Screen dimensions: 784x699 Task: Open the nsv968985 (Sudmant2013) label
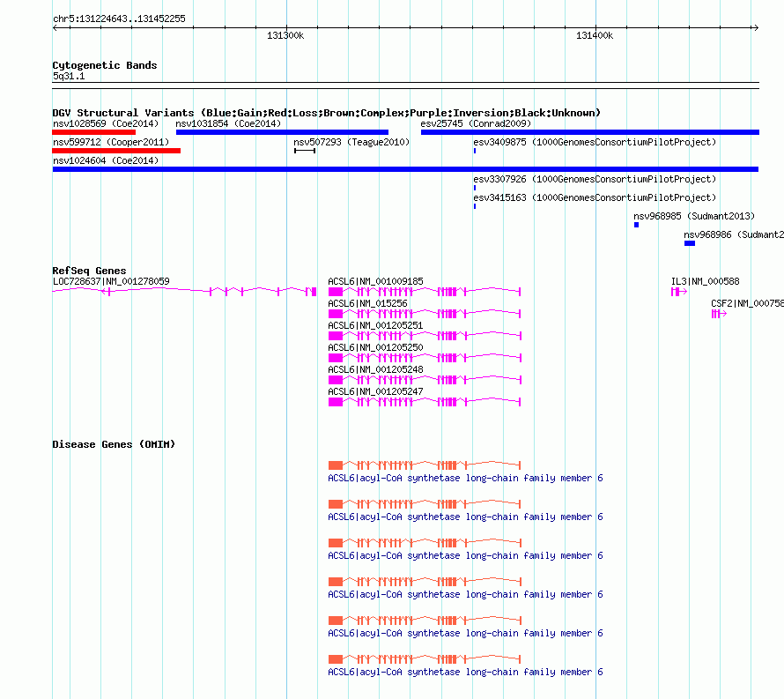tap(694, 216)
